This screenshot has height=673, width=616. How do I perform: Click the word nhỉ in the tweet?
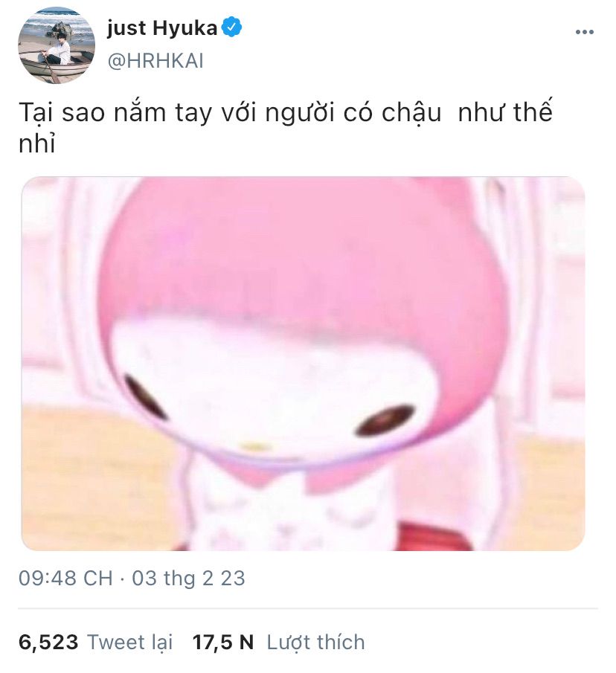click(x=37, y=143)
